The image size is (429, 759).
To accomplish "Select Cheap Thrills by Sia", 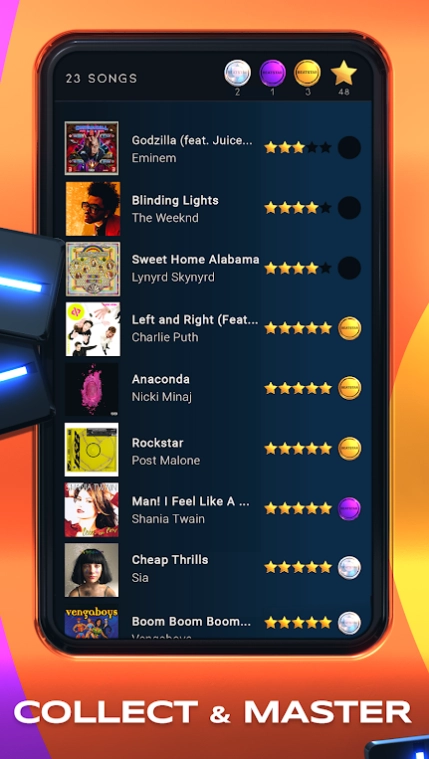I will [170, 568].
